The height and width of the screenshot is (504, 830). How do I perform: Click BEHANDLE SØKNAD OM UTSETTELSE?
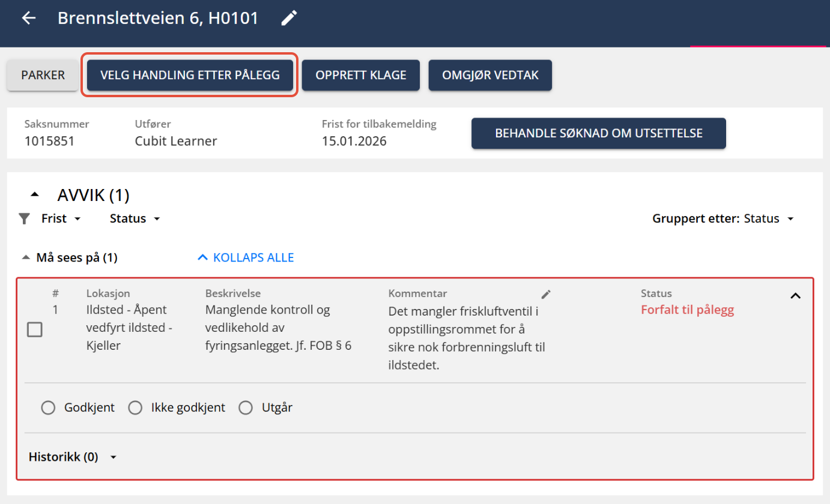[599, 133]
